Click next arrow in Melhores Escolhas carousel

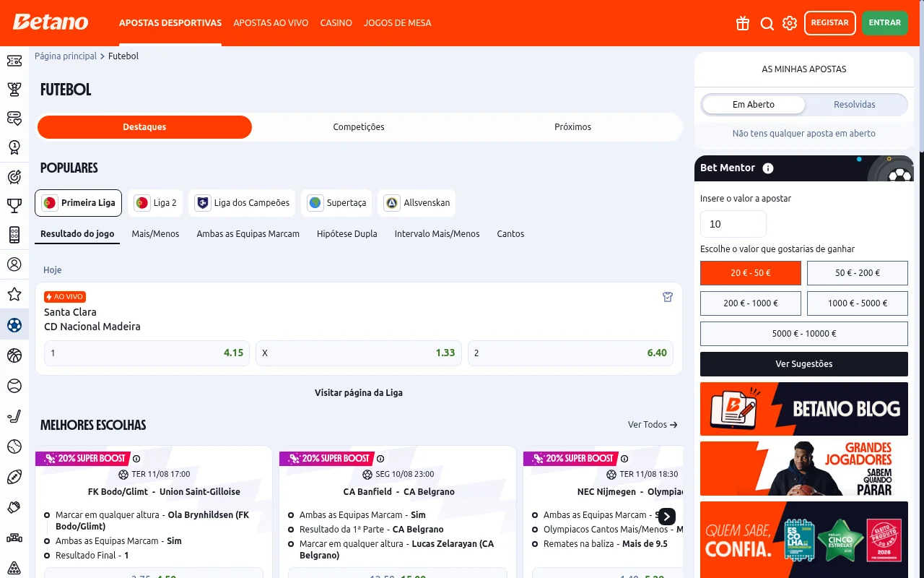[x=666, y=516]
